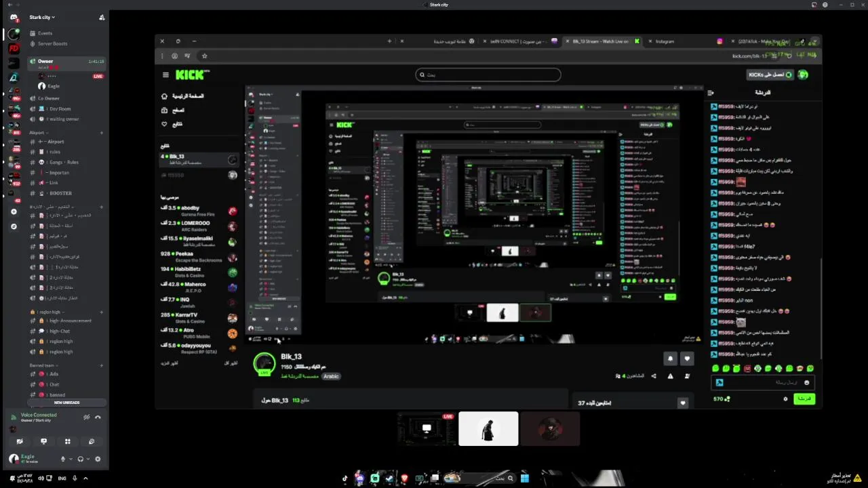The height and width of the screenshot is (488, 868).
Task: Open Stark city server dropdown
Action: (x=42, y=18)
